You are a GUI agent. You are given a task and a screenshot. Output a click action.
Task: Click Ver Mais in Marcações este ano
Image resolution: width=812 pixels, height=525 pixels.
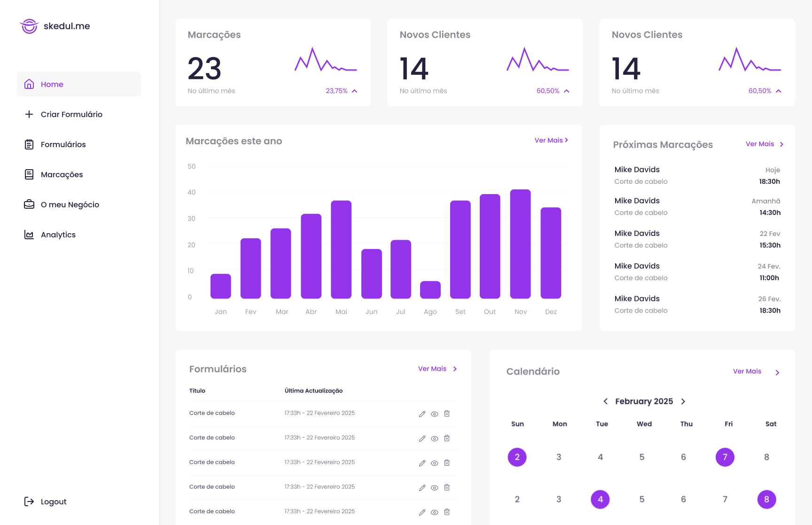(551, 140)
